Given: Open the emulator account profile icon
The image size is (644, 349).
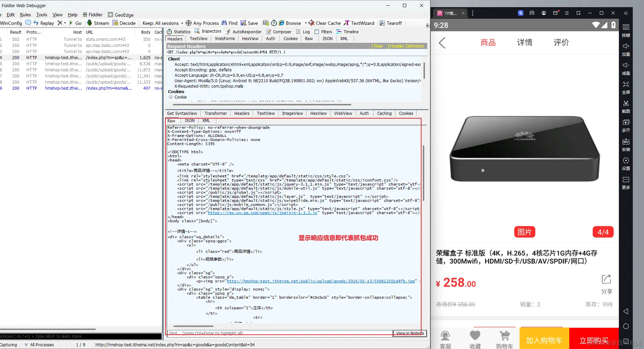Looking at the screenshot, I should [x=544, y=13].
